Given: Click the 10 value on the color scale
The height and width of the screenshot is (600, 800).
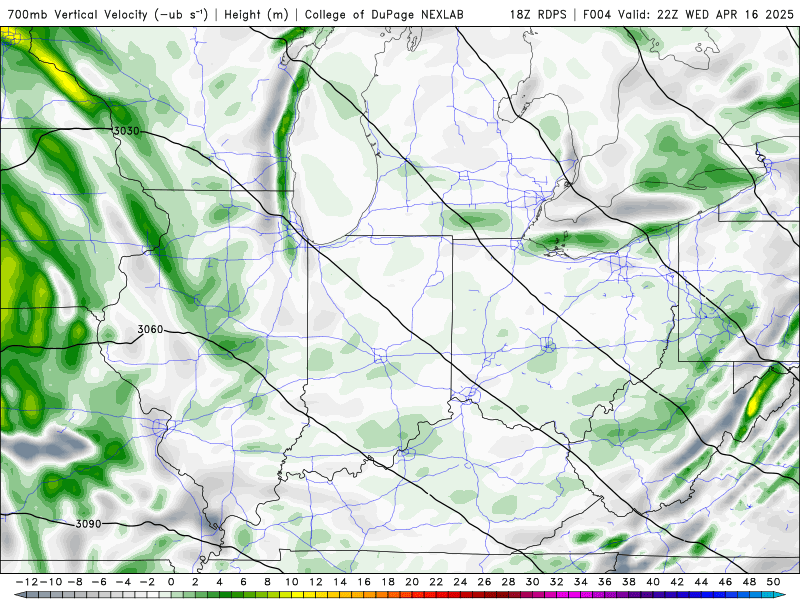Looking at the screenshot, I should point(291,582).
